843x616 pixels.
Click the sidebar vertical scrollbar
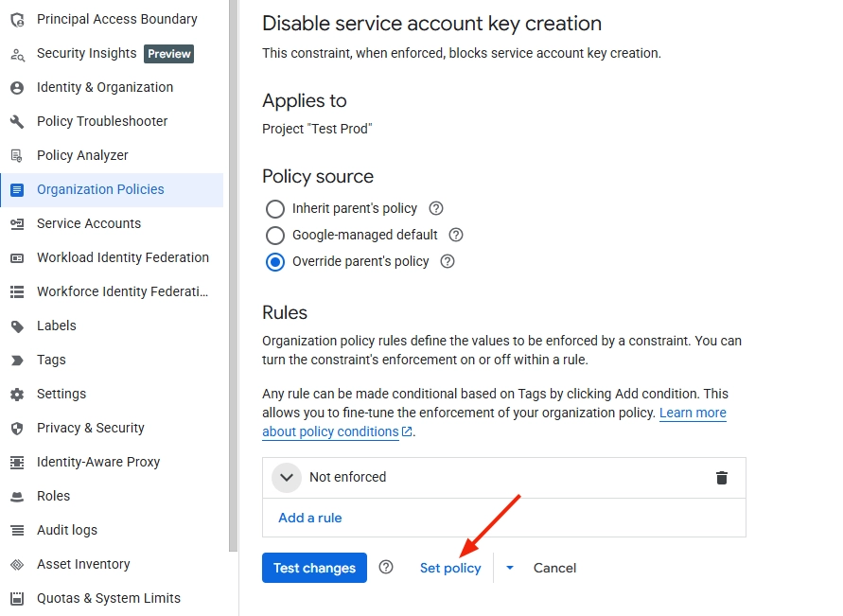[233, 284]
